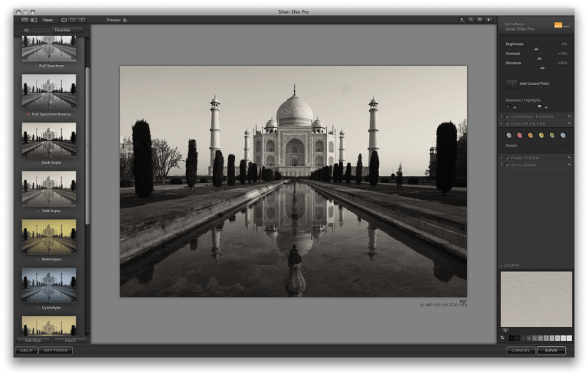Uncheck the Color Filter checkbox

[x=508, y=124]
